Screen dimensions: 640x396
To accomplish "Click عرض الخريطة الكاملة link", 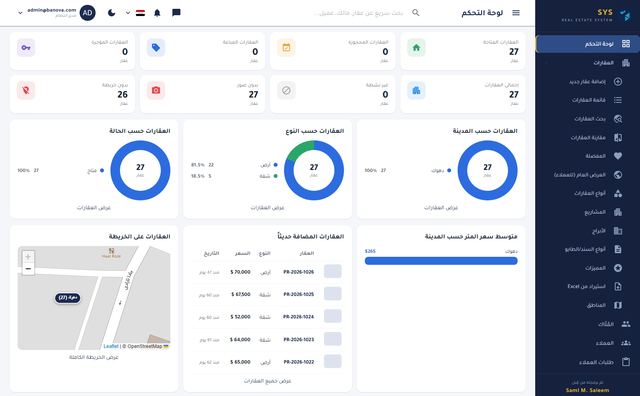I will [94, 357].
